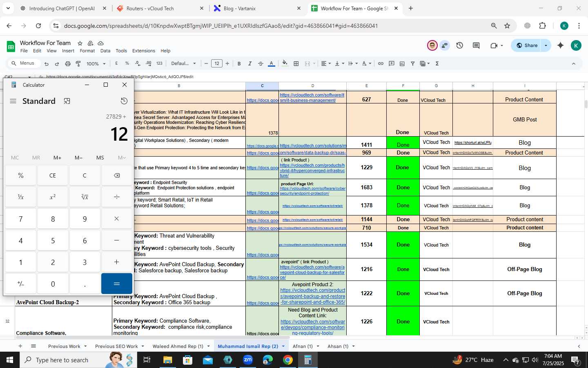Switch to Waleed Ahmed Rep (1) sheet

click(x=178, y=346)
